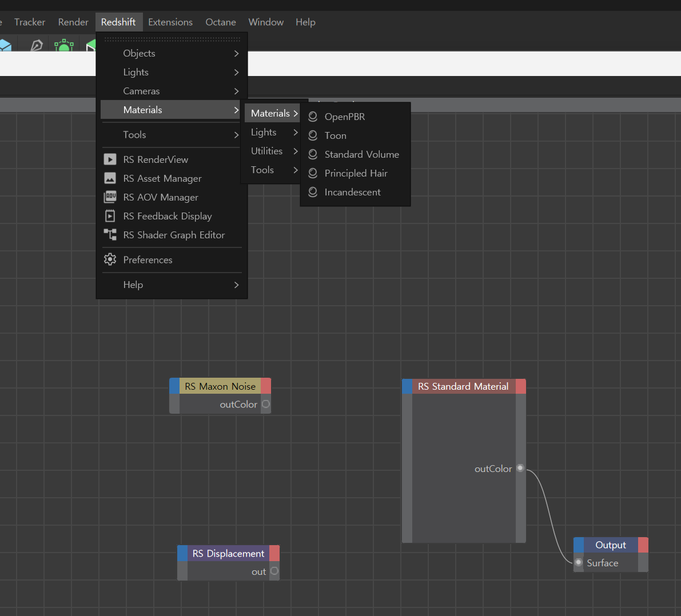Click the RS Asset Manager image icon
Viewport: 681px width, 616px height.
click(x=110, y=178)
